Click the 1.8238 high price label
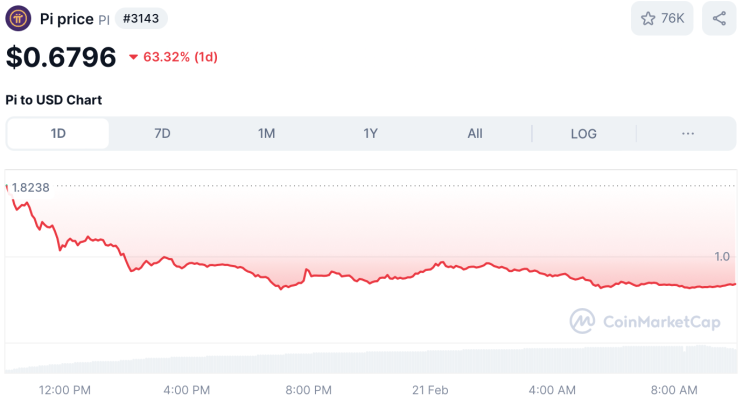Viewport: 750px width, 405px height. pyautogui.click(x=31, y=187)
